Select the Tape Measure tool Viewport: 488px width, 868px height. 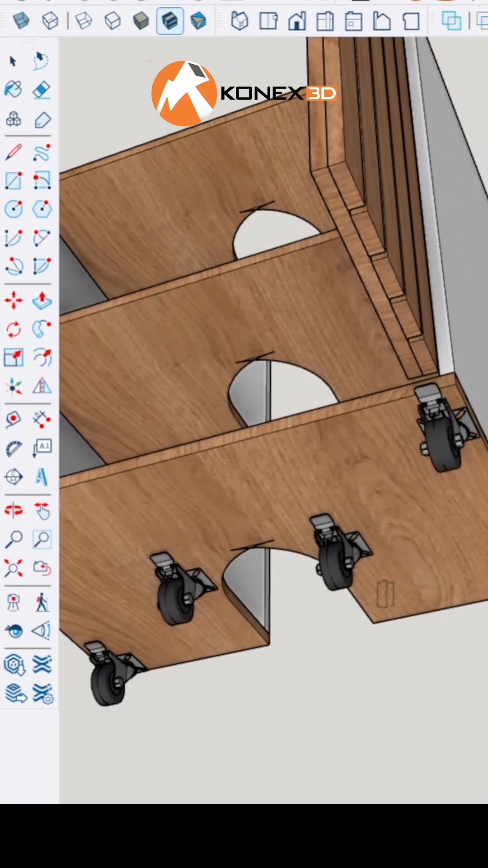pos(13,420)
